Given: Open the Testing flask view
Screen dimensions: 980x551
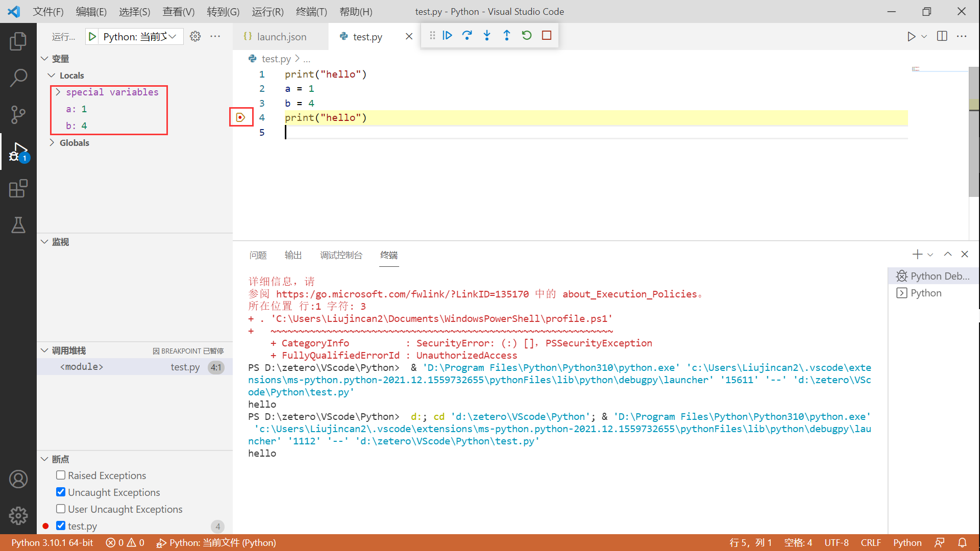Looking at the screenshot, I should pos(18,225).
